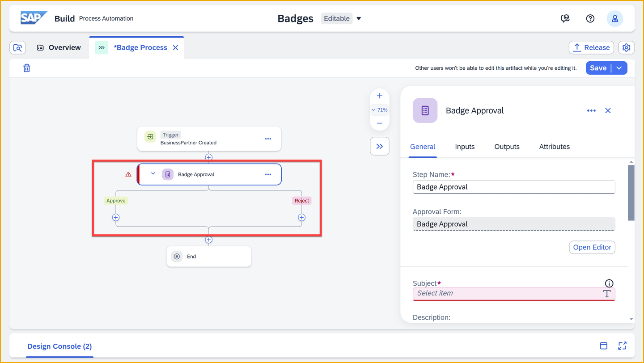Zoom in the canvas with plus
The height and width of the screenshot is (363, 644).
coord(380,96)
